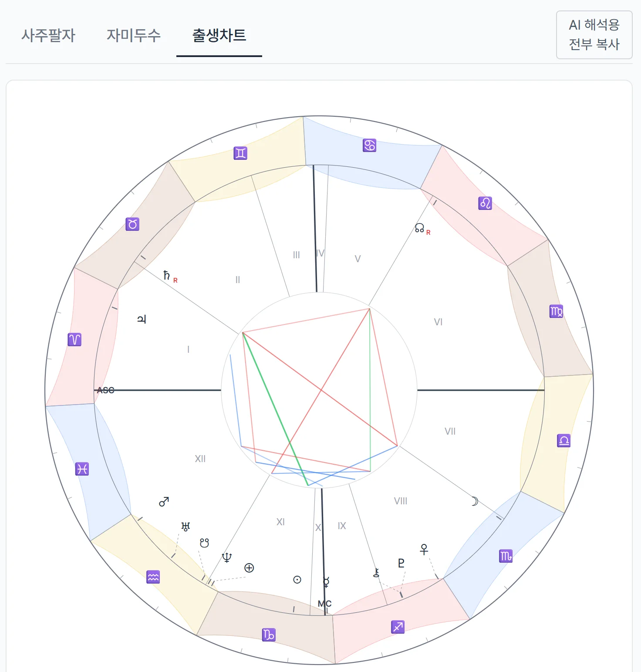Click the AI 해석용 전부 복사 button
The image size is (641, 672).
[x=594, y=35]
